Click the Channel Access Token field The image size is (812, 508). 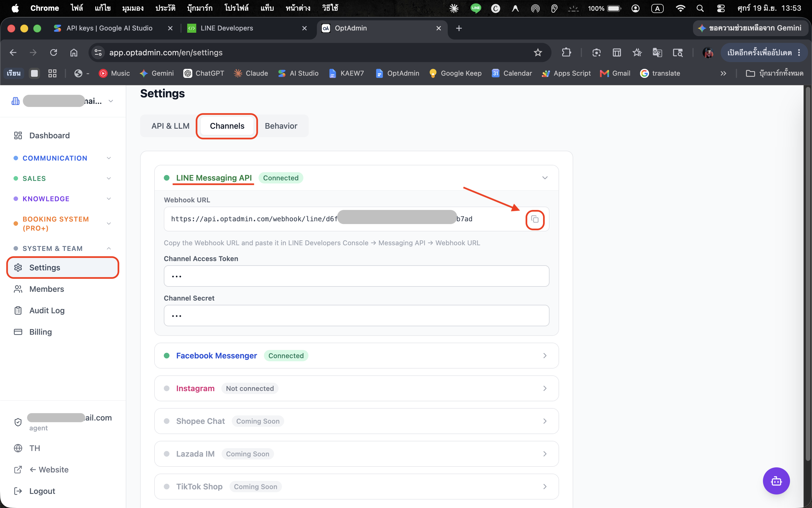[x=356, y=276]
